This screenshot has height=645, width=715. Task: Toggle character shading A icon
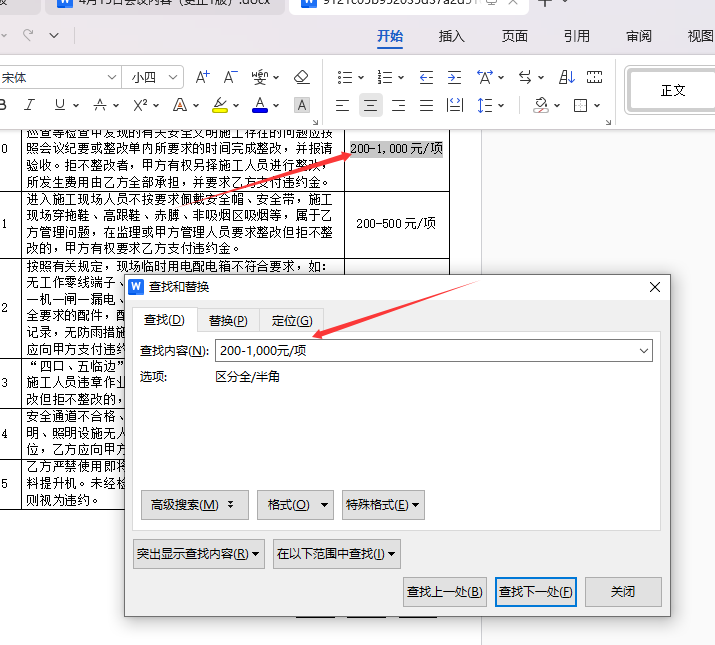tap(301, 105)
